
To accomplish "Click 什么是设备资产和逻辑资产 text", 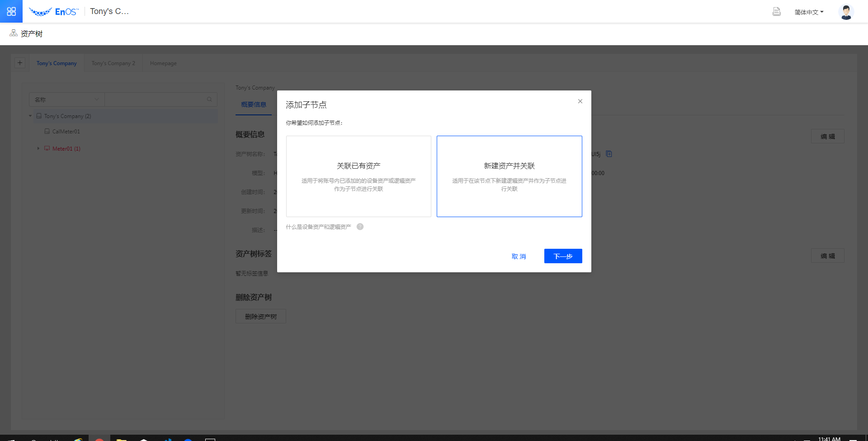I will [318, 227].
